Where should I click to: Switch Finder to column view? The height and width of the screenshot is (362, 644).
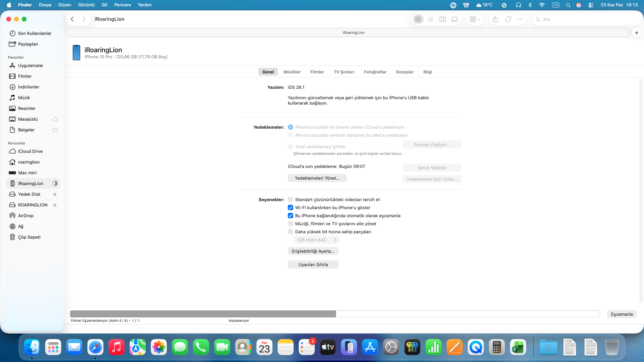tap(442, 19)
